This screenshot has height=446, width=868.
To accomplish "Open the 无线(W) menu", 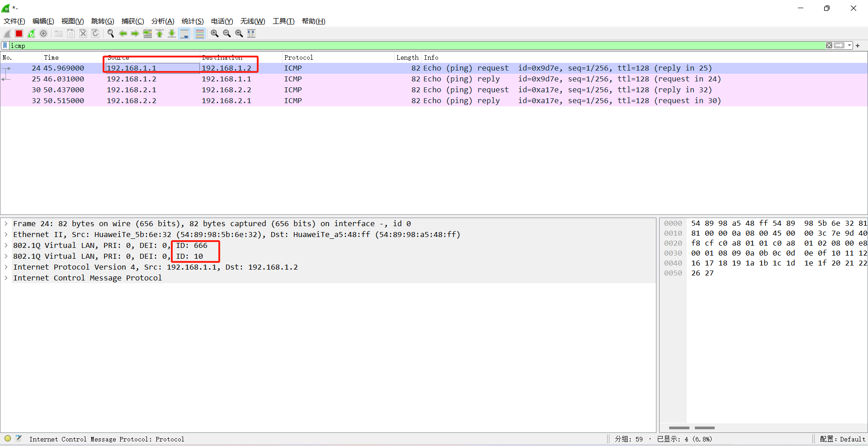I will point(253,21).
